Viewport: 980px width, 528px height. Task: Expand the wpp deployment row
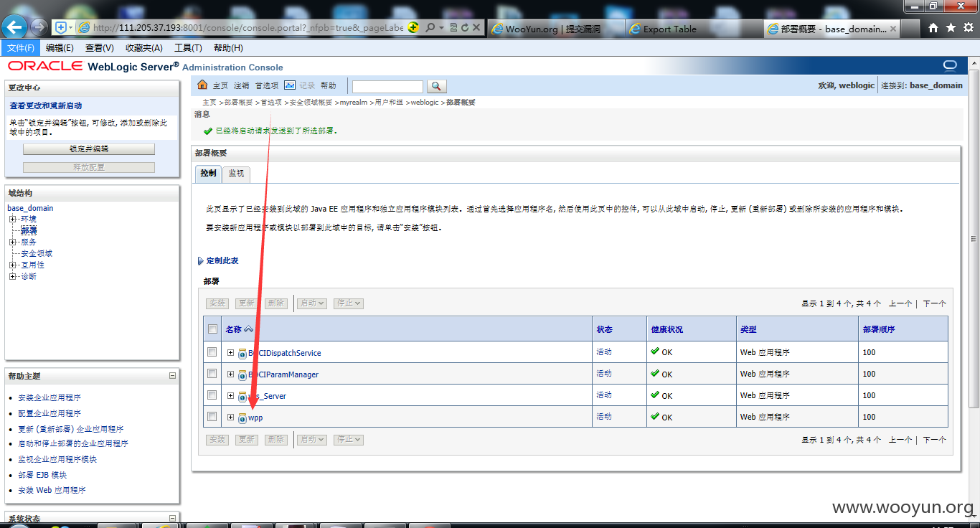click(x=230, y=417)
